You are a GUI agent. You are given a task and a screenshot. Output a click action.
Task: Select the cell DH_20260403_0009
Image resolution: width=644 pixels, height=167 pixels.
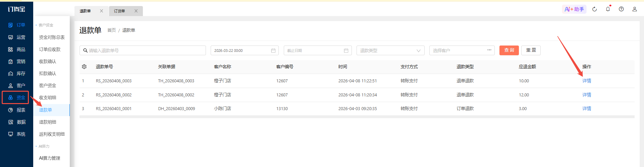click(176, 108)
